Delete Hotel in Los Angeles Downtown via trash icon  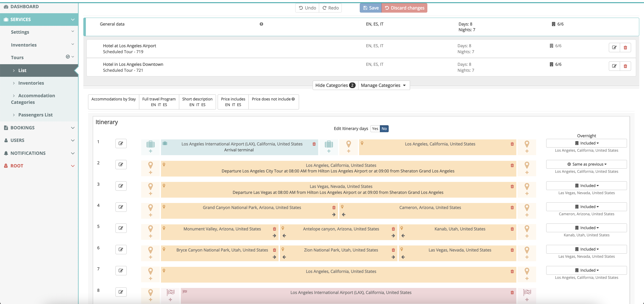[625, 66]
